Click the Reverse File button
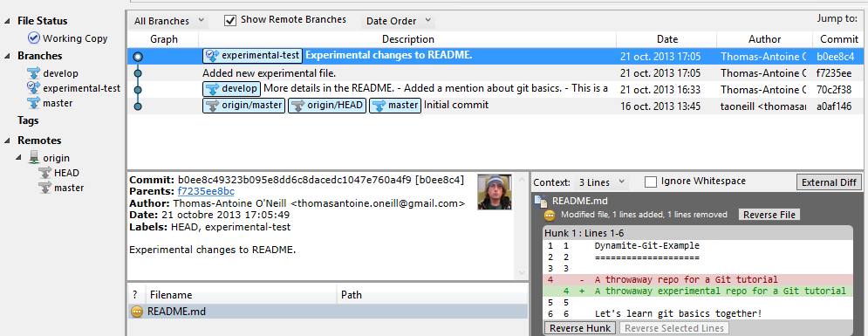 click(769, 215)
